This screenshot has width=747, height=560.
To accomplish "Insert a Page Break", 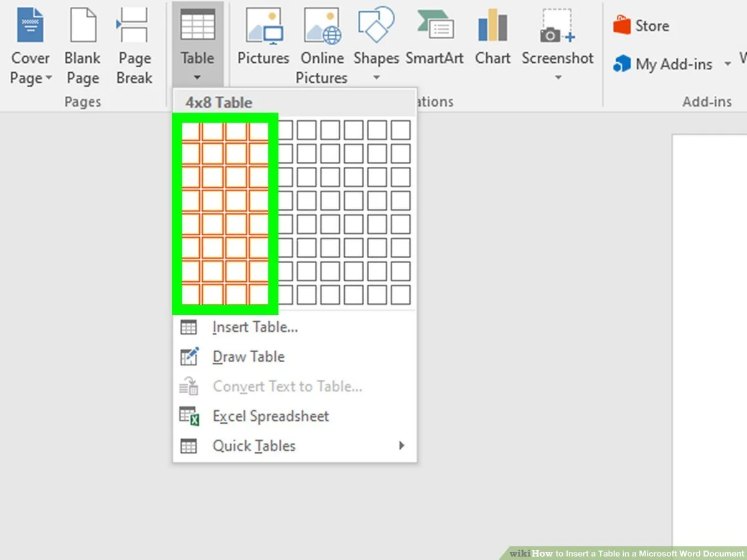I will click(x=134, y=47).
